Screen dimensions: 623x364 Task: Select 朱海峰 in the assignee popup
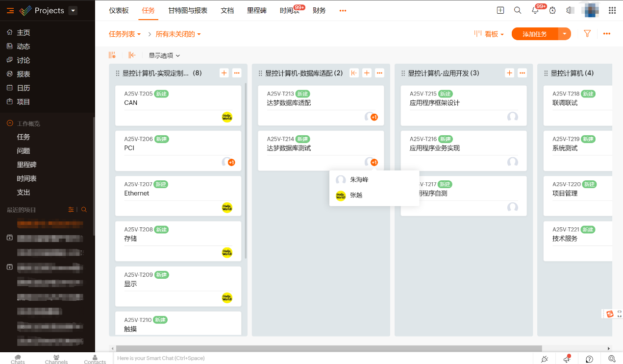[374, 180]
